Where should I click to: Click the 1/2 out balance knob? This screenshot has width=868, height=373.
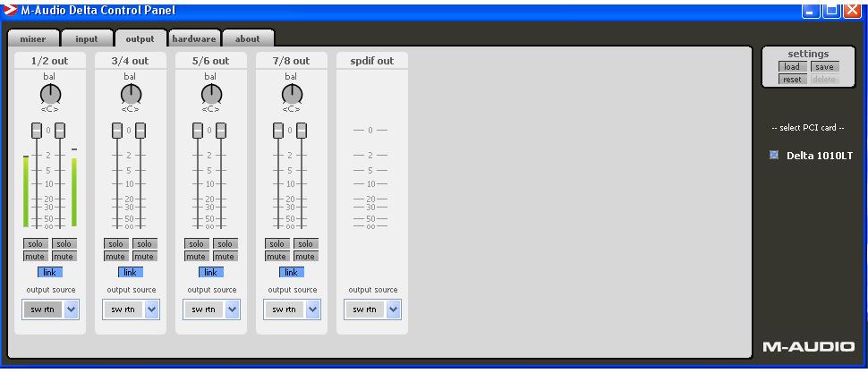(x=50, y=94)
